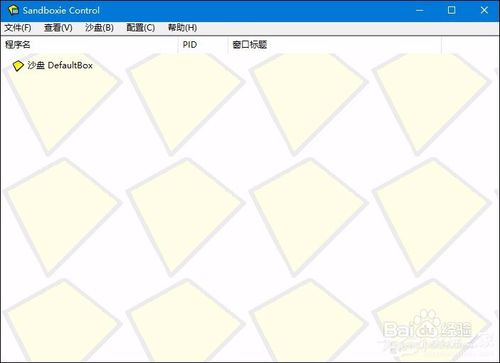Open the 文件(F) menu
The height and width of the screenshot is (363, 500).
coord(18,28)
